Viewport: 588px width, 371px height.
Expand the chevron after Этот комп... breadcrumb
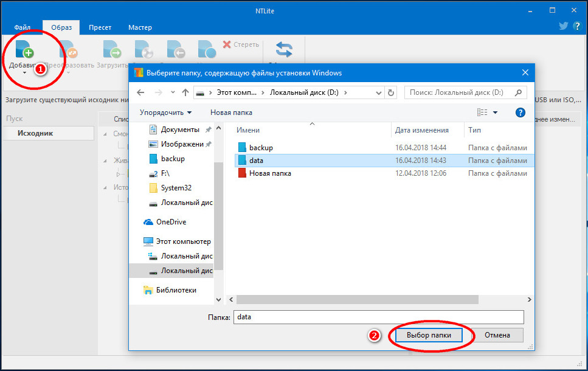(263, 92)
